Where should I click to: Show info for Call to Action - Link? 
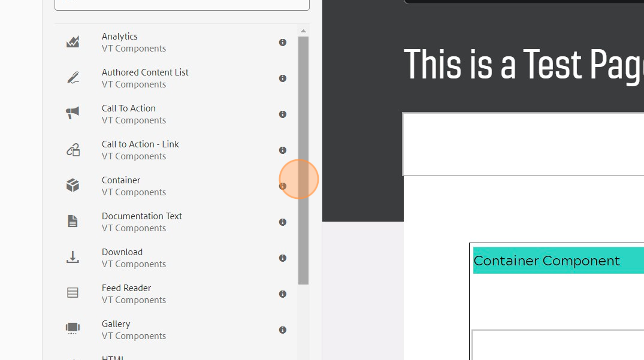pos(283,150)
